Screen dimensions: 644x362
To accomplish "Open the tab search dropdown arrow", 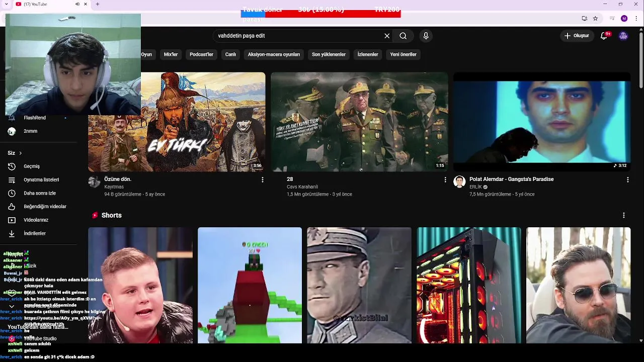I will (x=6, y=4).
